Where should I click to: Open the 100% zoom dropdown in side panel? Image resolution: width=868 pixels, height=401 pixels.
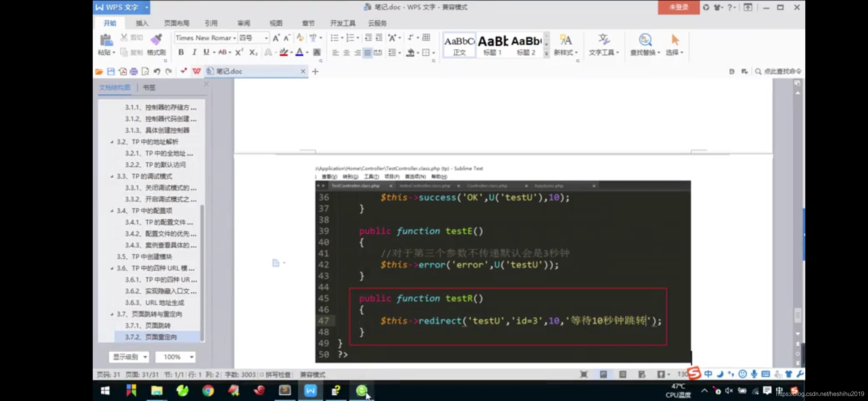pos(175,357)
